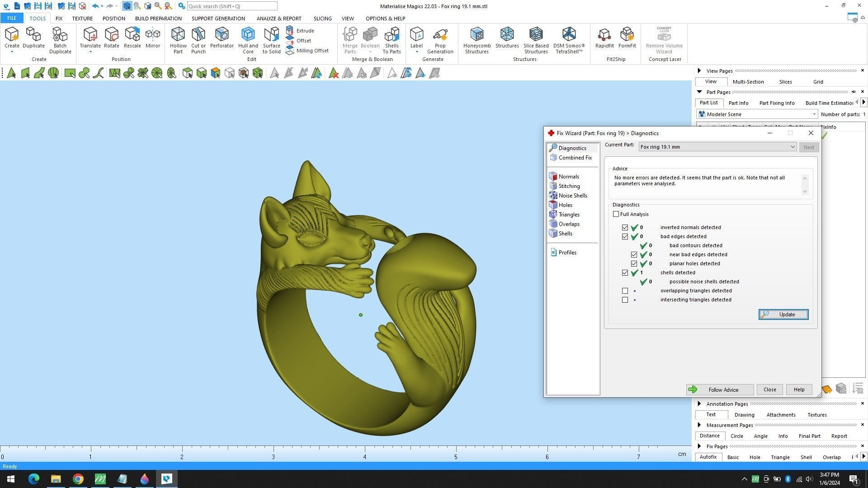The width and height of the screenshot is (868, 488).
Task: Activate the Mirror tool
Action: (x=153, y=38)
